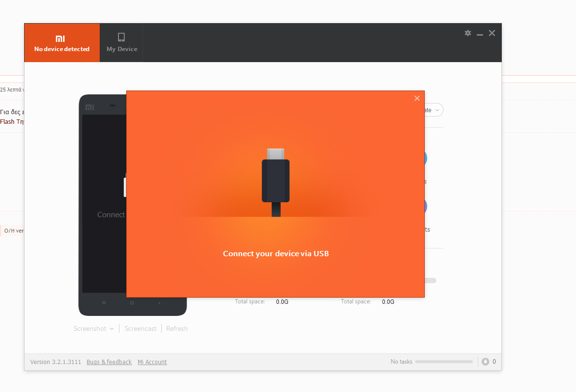Screen dimensions: 576x392
Task: Refresh the device preview
Action: pyautogui.click(x=177, y=328)
